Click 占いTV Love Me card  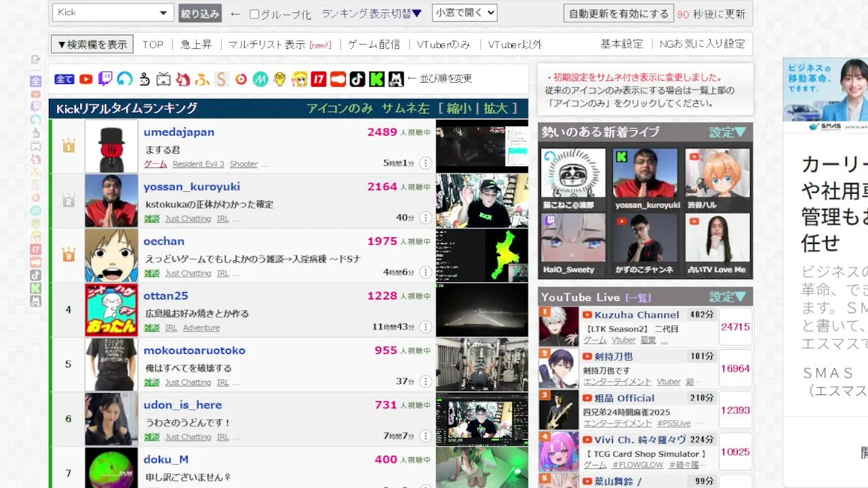717,245
